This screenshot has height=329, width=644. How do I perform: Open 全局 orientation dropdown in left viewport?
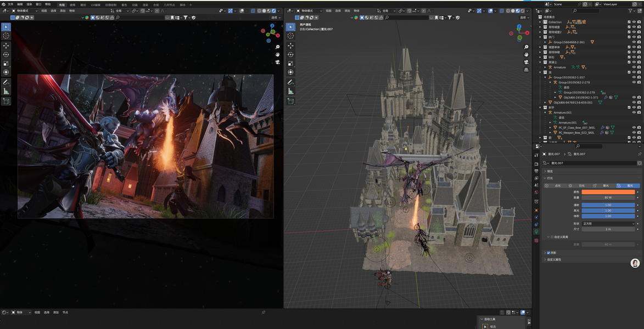pyautogui.click(x=120, y=10)
